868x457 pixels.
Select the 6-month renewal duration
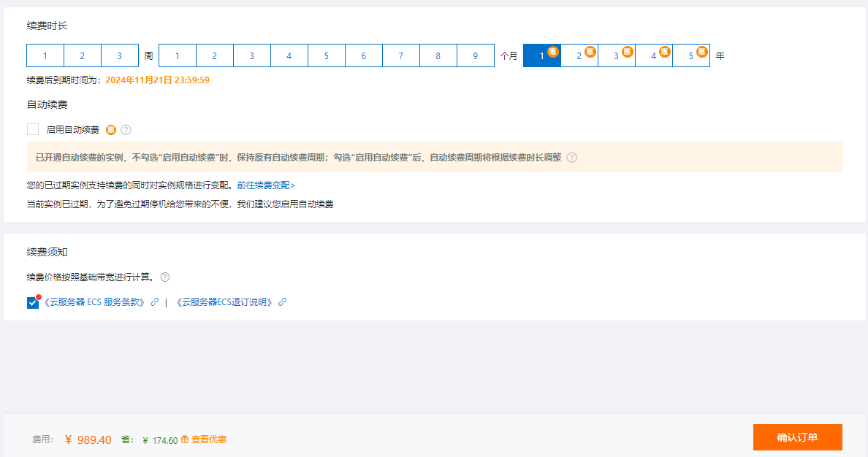363,55
